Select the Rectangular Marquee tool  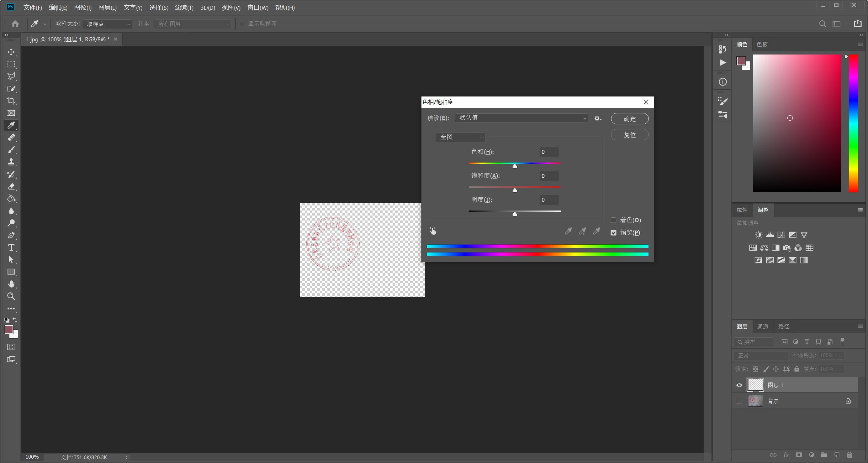point(11,64)
